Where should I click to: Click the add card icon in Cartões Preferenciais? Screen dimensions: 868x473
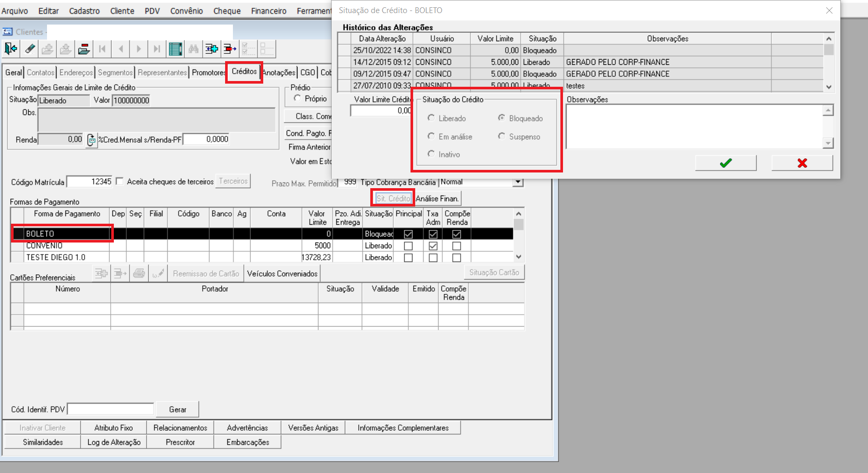click(x=101, y=273)
